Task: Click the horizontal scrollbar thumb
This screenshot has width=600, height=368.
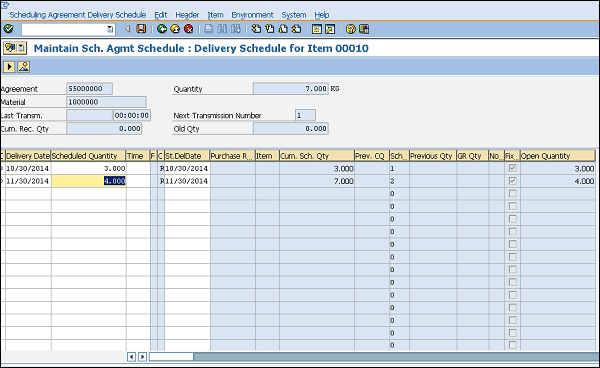Action: (171, 357)
